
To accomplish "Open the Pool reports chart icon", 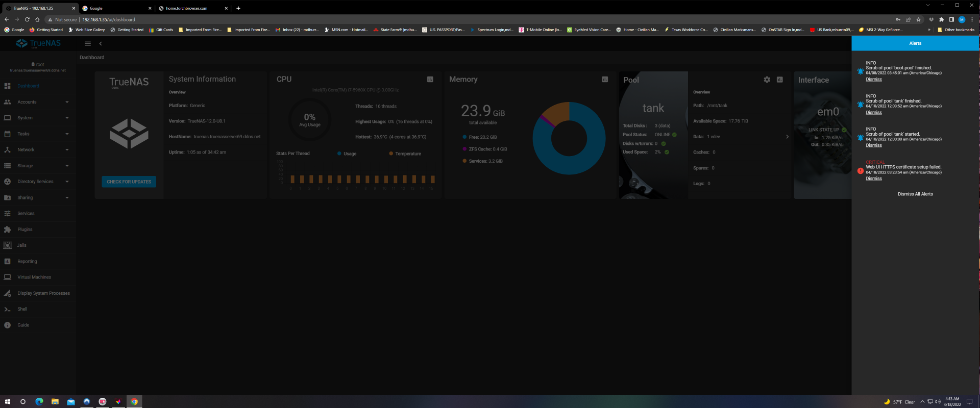I will [779, 80].
